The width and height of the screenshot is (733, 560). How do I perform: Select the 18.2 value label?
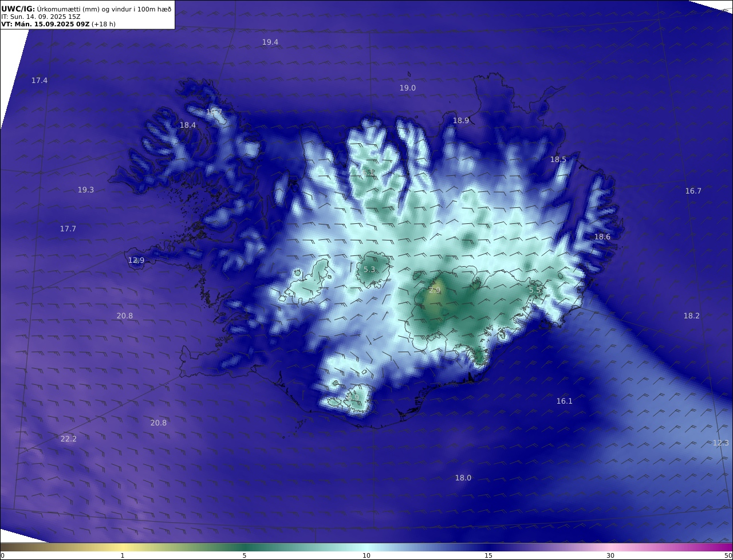pyautogui.click(x=692, y=316)
